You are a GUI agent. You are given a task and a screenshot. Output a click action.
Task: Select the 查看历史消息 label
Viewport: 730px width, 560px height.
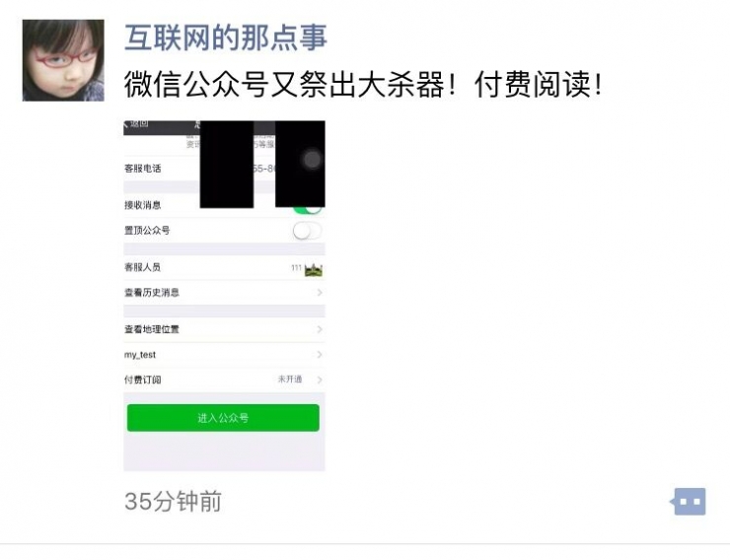pos(152,293)
